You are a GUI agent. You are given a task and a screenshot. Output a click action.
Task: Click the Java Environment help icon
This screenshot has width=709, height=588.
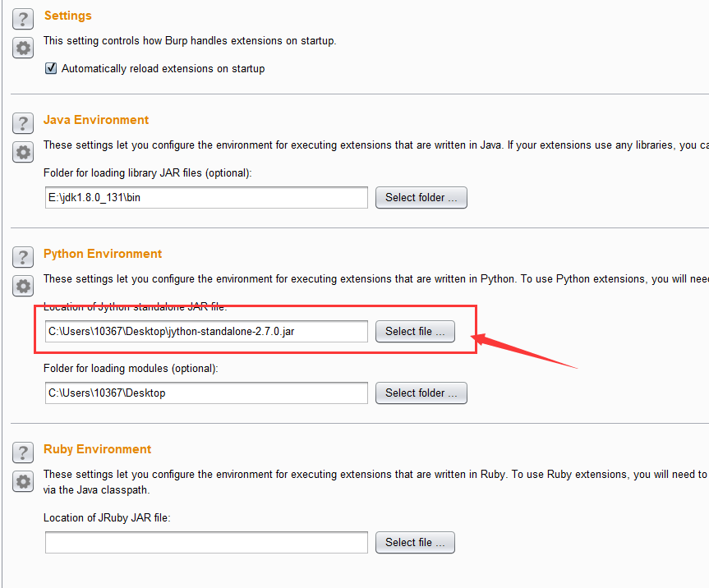23,124
